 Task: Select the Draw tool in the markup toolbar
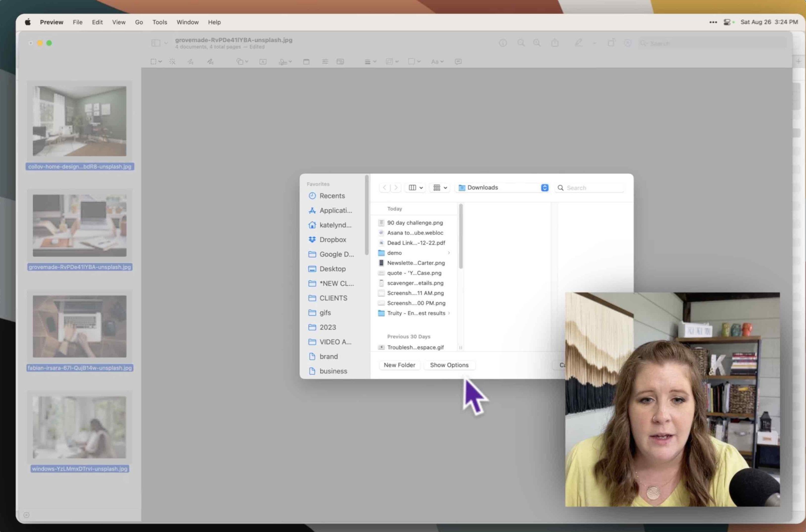coord(211,62)
